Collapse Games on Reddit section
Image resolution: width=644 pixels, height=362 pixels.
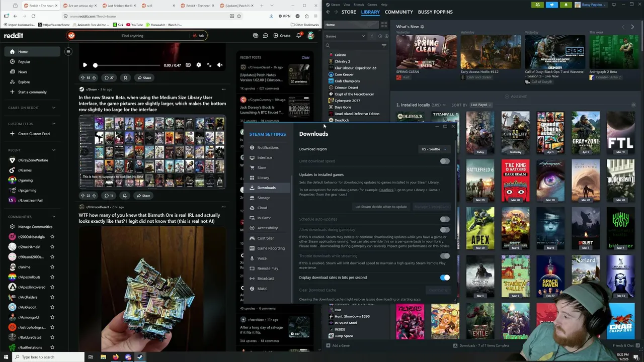[x=54, y=108]
